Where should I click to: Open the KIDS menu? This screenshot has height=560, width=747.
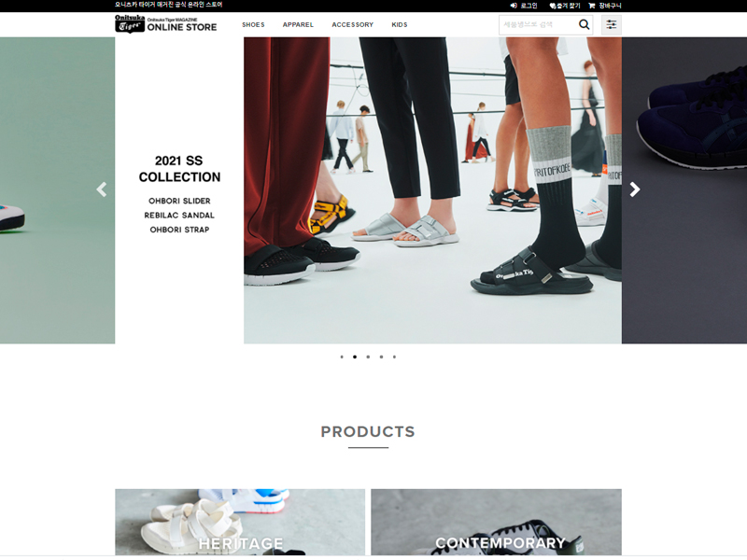(400, 25)
